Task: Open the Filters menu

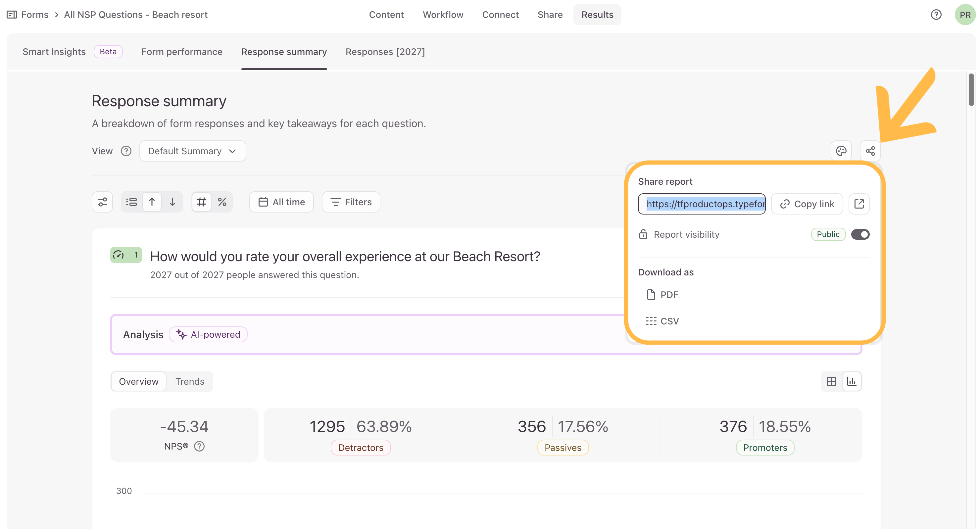Action: click(351, 202)
